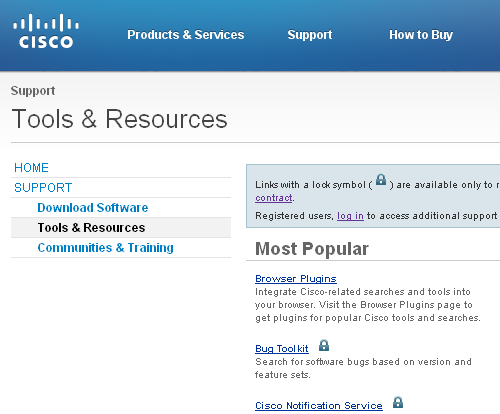This screenshot has width=500, height=414.
Task: Click the lock symbol in info notice
Action: point(381,180)
